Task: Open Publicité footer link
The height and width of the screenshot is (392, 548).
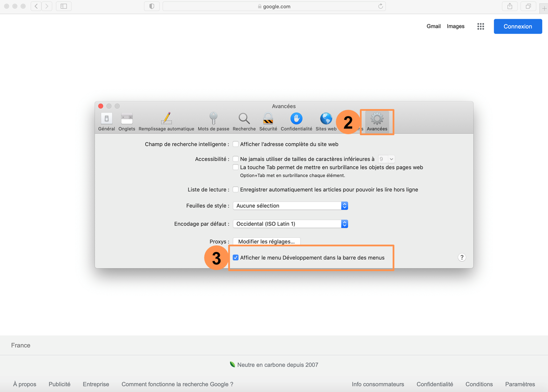Action: (x=60, y=384)
